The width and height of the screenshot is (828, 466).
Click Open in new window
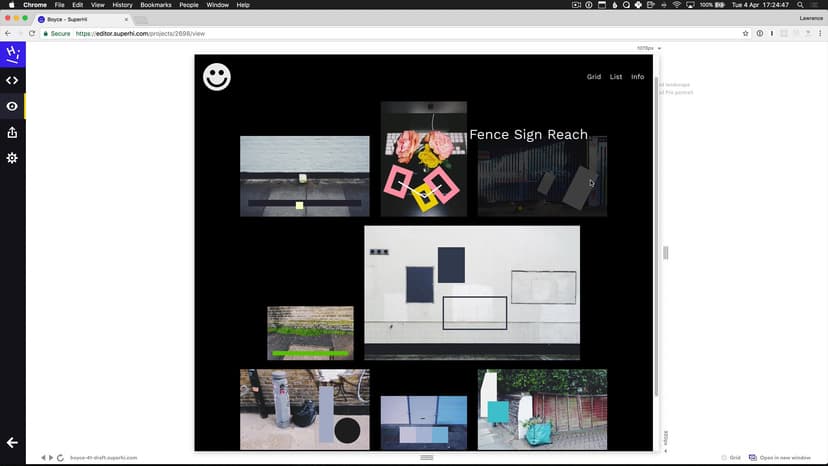[779, 457]
